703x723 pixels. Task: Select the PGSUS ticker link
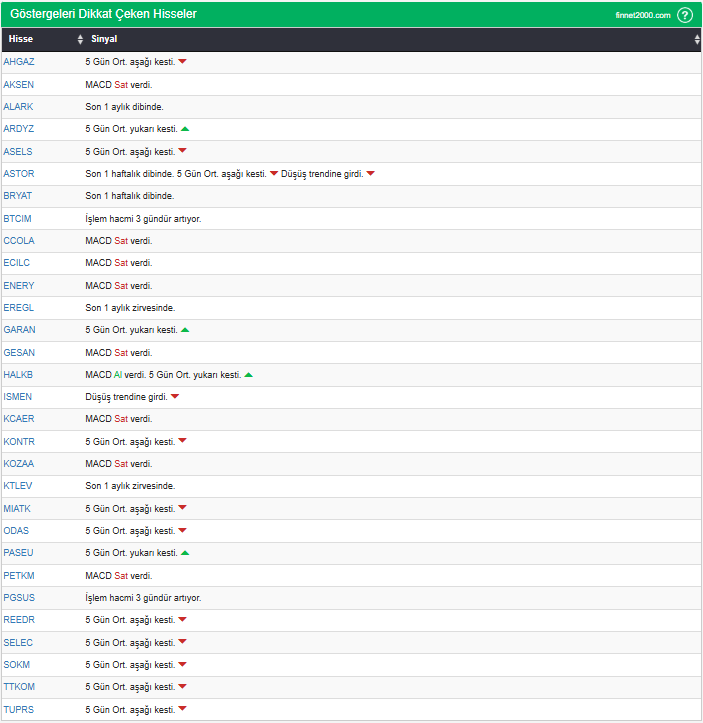click(18, 598)
